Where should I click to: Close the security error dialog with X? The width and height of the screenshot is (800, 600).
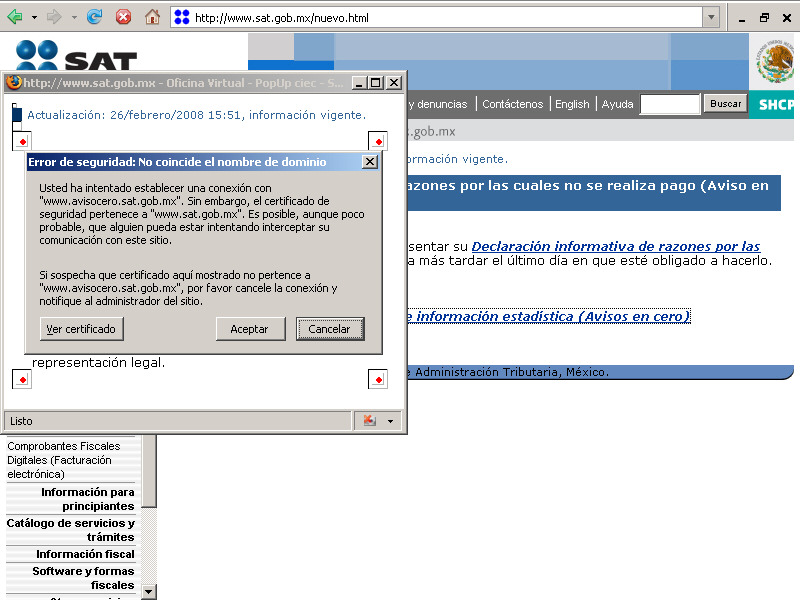tap(370, 162)
